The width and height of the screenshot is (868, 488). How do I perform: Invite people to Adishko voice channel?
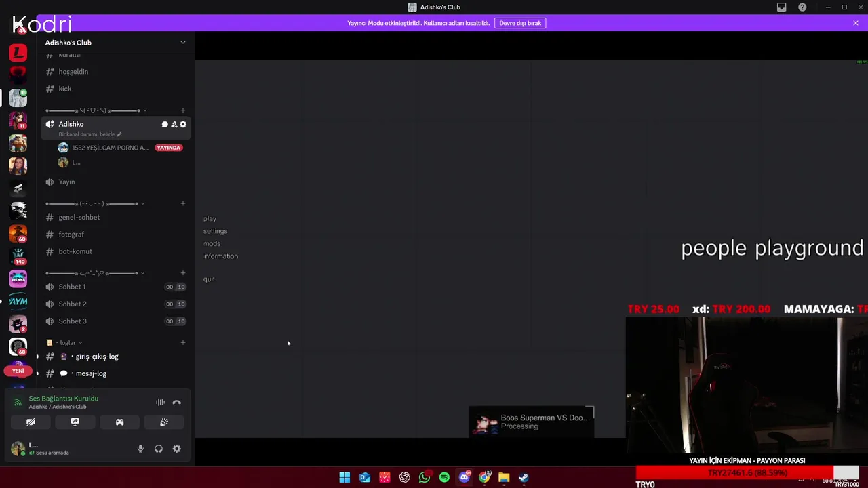click(x=174, y=125)
